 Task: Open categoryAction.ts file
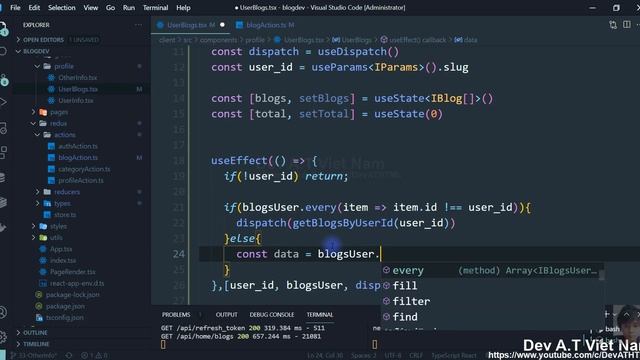click(x=84, y=169)
